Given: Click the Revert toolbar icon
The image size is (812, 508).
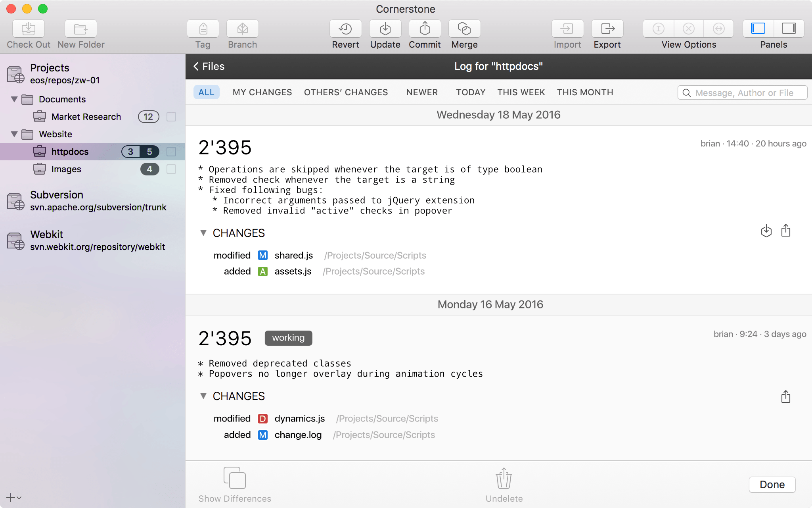Looking at the screenshot, I should pos(345,29).
